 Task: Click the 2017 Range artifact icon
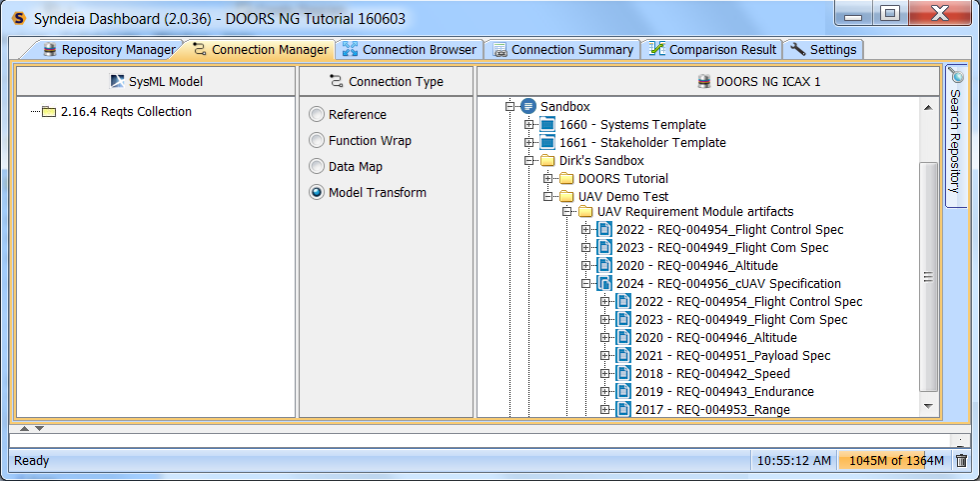pos(623,410)
